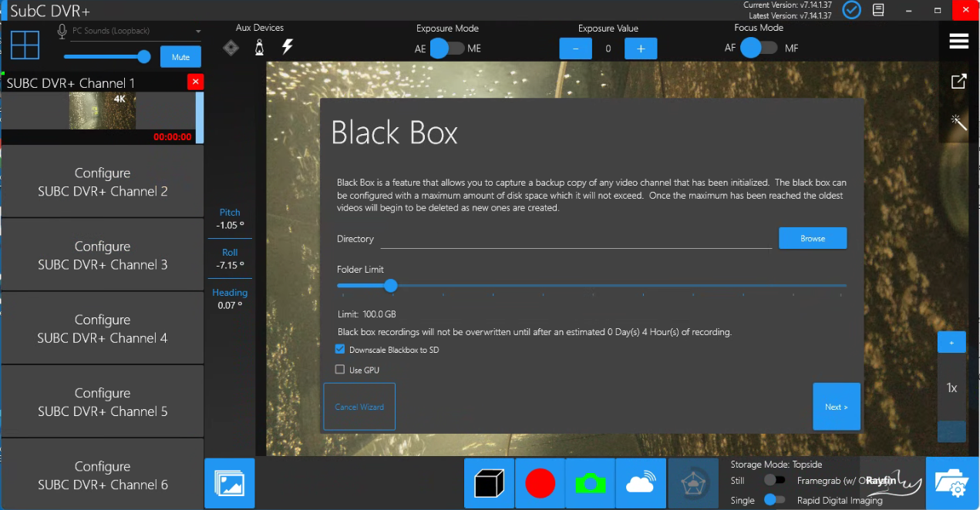Click the dimmed polygon network icon
980x510 pixels.
pyautogui.click(x=692, y=484)
